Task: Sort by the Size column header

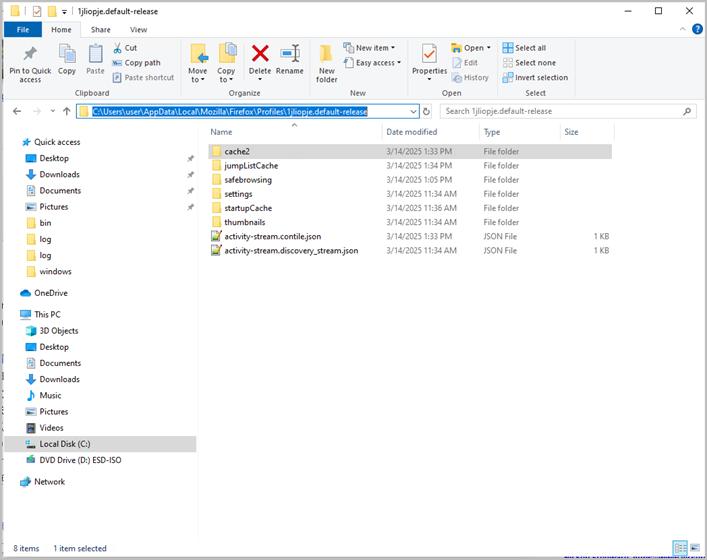Action: [x=587, y=132]
